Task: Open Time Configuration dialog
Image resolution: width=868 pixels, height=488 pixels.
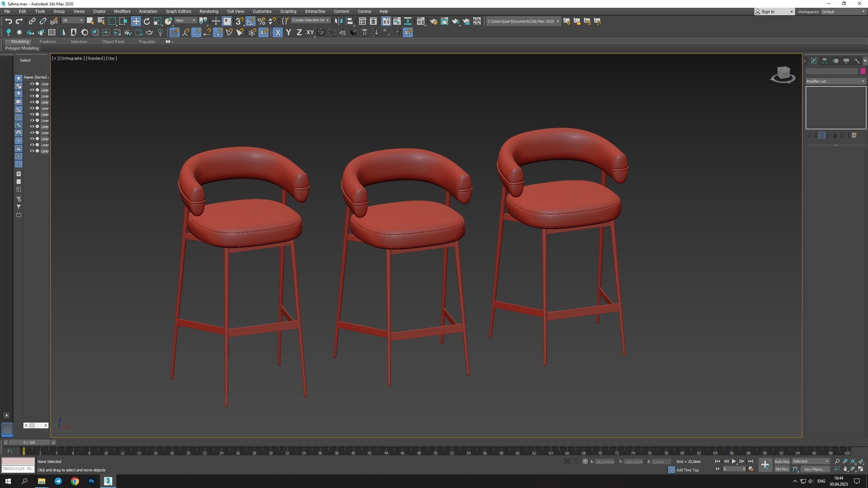Action: (x=751, y=469)
